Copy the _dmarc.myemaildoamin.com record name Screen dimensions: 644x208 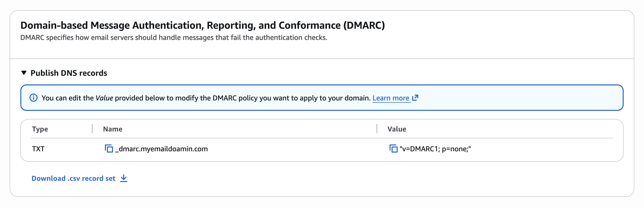[109, 148]
